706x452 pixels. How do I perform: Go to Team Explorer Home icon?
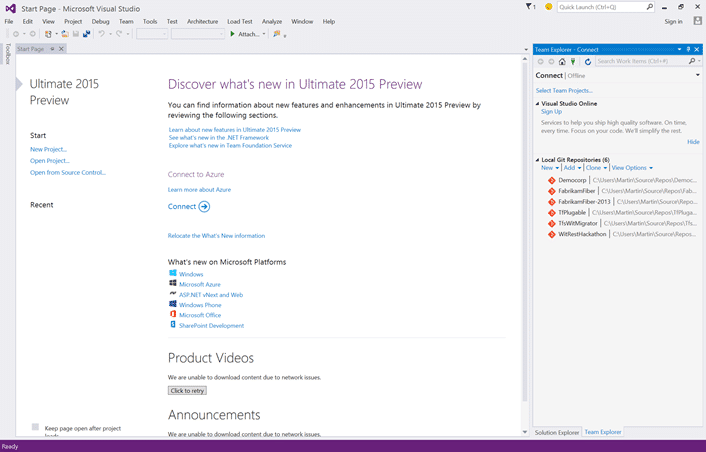point(562,62)
